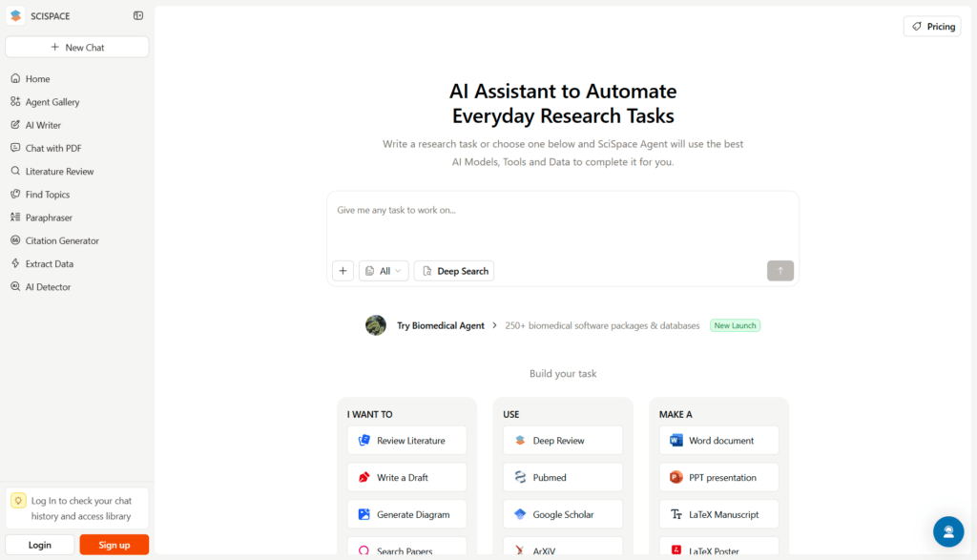Click the Biomedical Agent avatar
977x560 pixels.
(376, 325)
